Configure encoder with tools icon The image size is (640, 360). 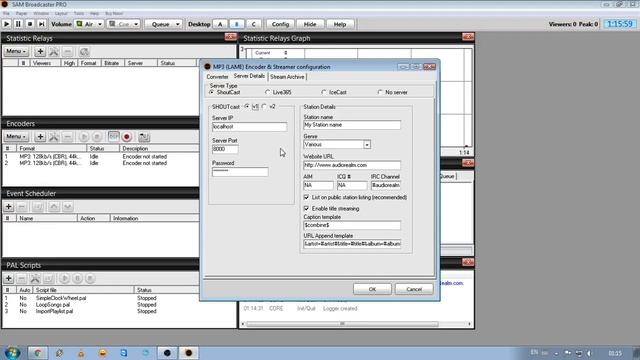click(x=54, y=136)
